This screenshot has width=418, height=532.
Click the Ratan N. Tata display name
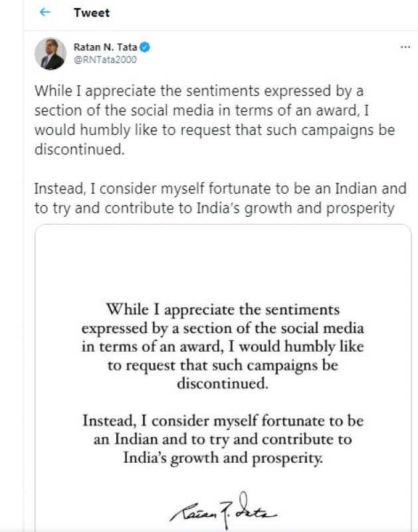[104, 47]
